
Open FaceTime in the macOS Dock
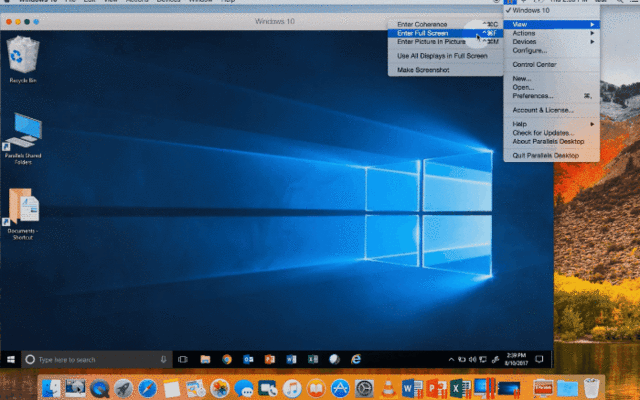(268, 388)
